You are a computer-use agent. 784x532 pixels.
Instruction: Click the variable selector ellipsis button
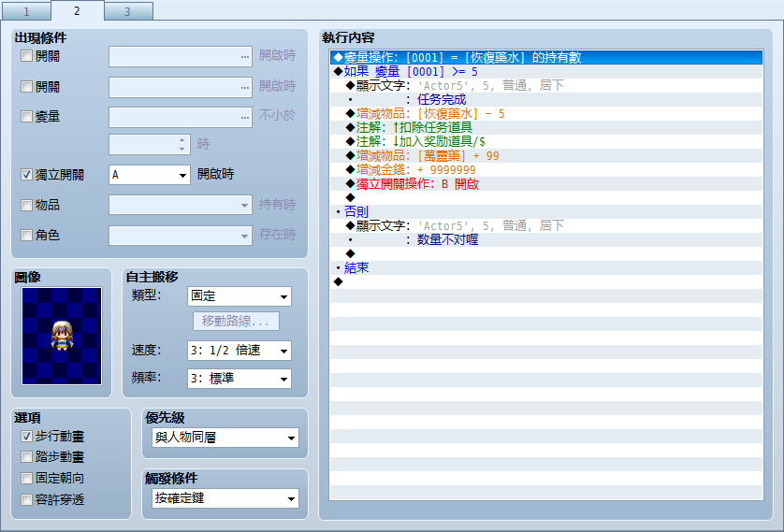244,117
